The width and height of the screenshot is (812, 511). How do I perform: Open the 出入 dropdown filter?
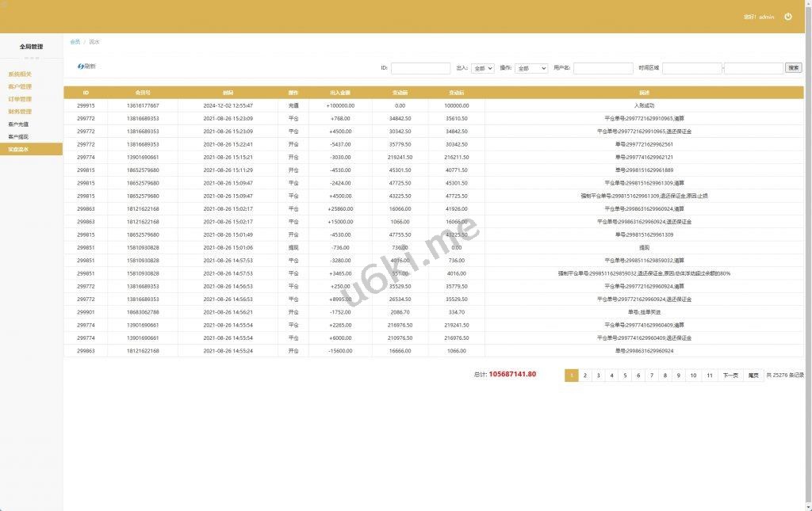tap(482, 69)
